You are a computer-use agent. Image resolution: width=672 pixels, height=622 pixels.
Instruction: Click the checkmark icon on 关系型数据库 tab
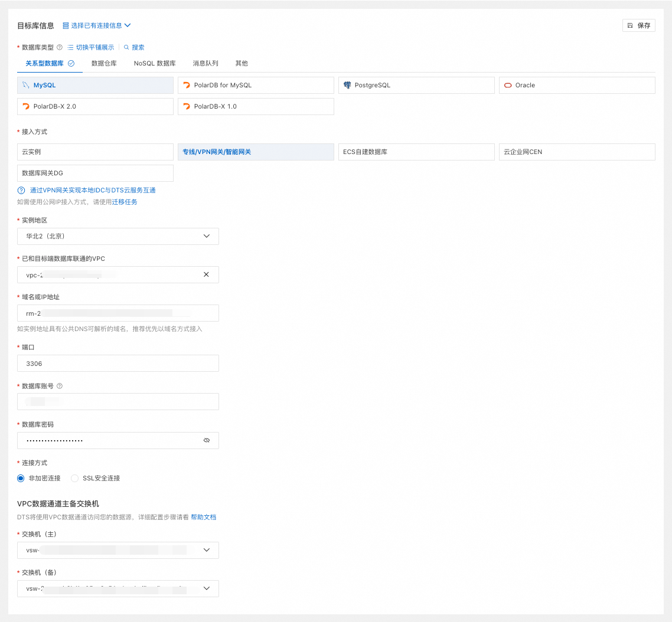(71, 63)
